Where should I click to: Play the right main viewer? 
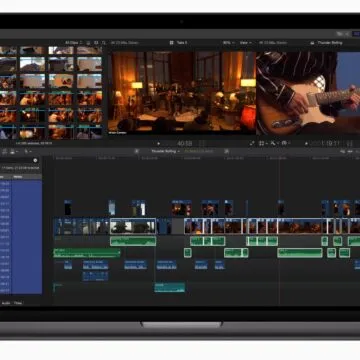tap(306, 144)
